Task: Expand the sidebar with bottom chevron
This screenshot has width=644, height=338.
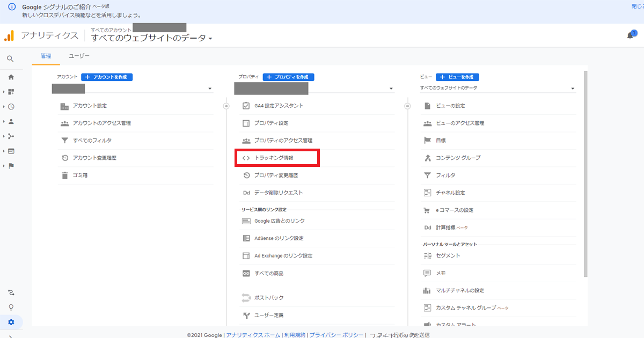Action: pyautogui.click(x=11, y=336)
